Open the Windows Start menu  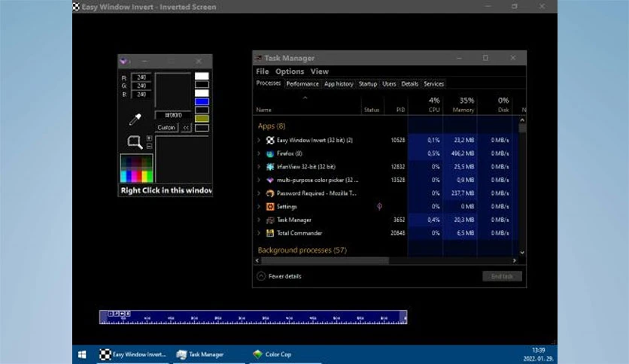click(x=82, y=354)
